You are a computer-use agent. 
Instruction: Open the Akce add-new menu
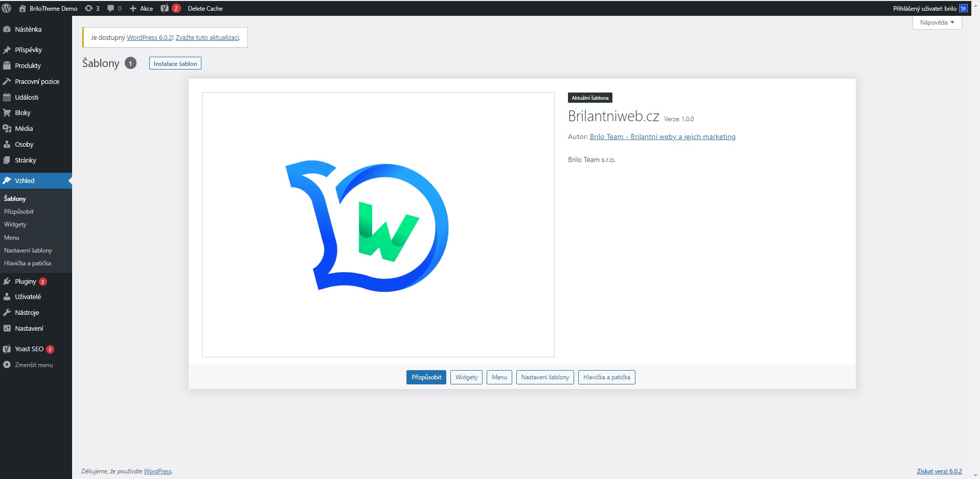pos(142,8)
